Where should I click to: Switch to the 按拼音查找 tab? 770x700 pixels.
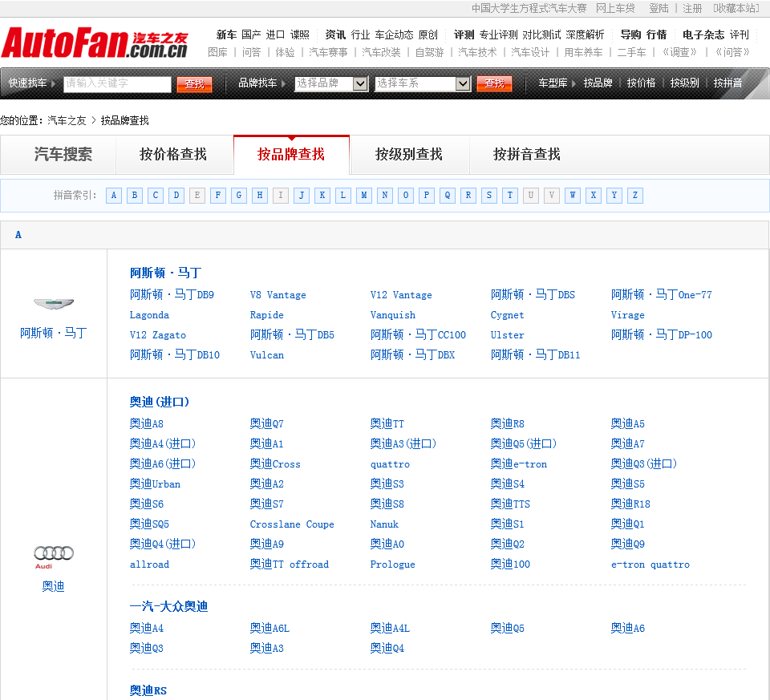point(527,155)
